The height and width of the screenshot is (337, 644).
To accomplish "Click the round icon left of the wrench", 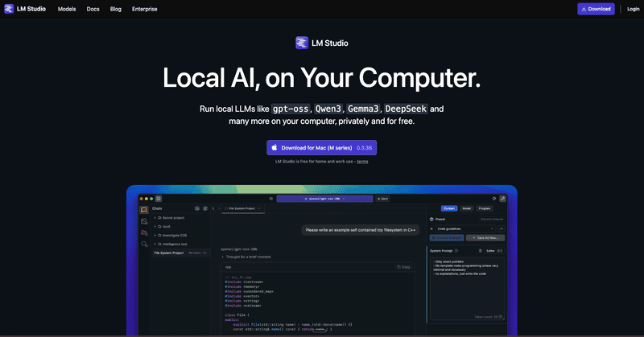I will point(494,199).
